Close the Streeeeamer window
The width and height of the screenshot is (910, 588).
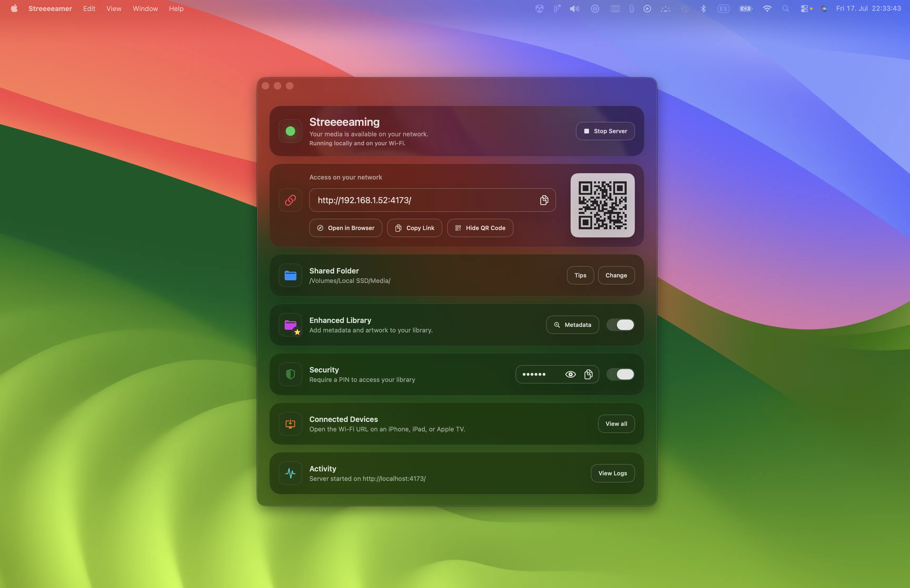pyautogui.click(x=265, y=86)
